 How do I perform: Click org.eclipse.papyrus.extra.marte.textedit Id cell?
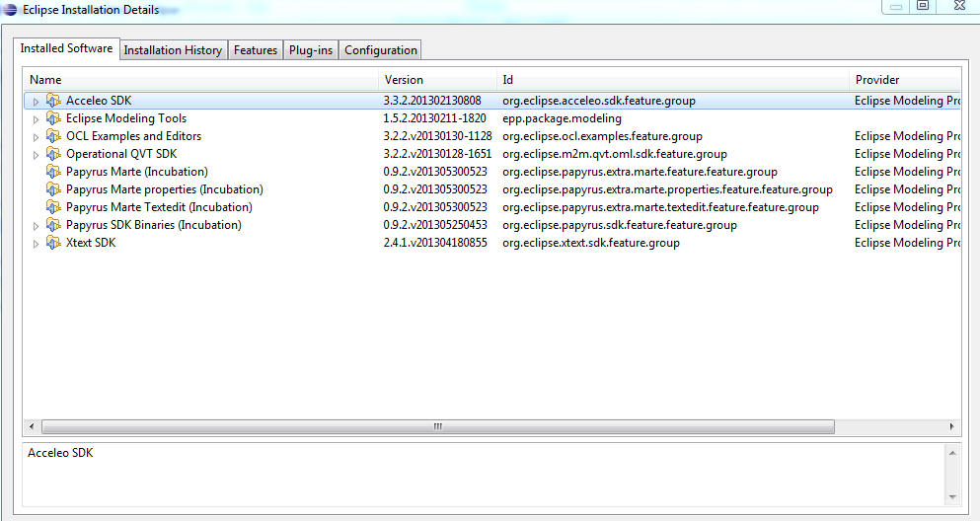660,207
